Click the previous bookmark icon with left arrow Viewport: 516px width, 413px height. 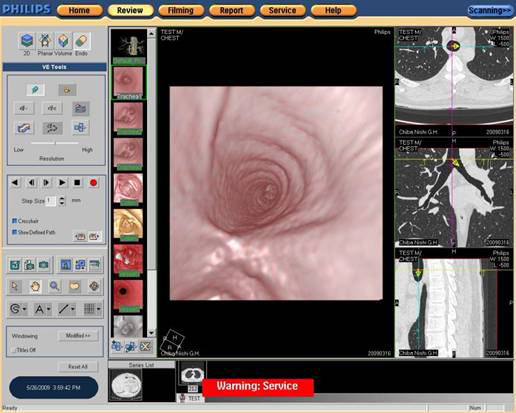pyautogui.click(x=80, y=237)
